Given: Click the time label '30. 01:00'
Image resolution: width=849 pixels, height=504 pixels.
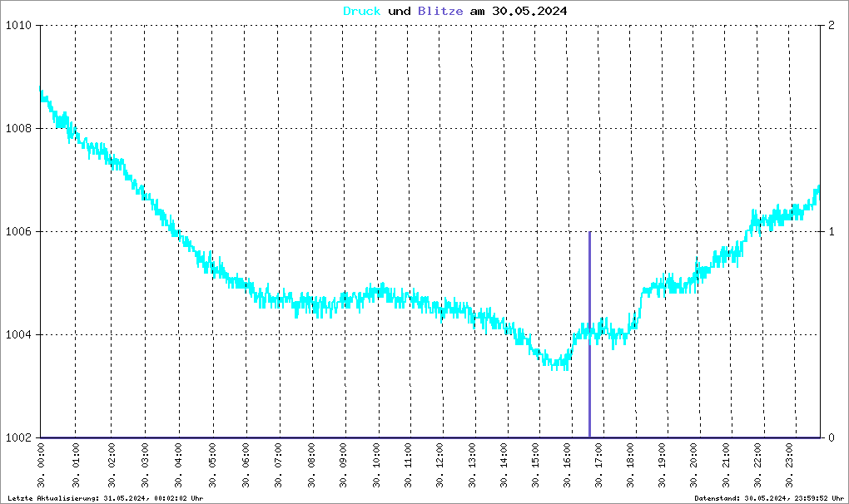Looking at the screenshot, I should (75, 466).
